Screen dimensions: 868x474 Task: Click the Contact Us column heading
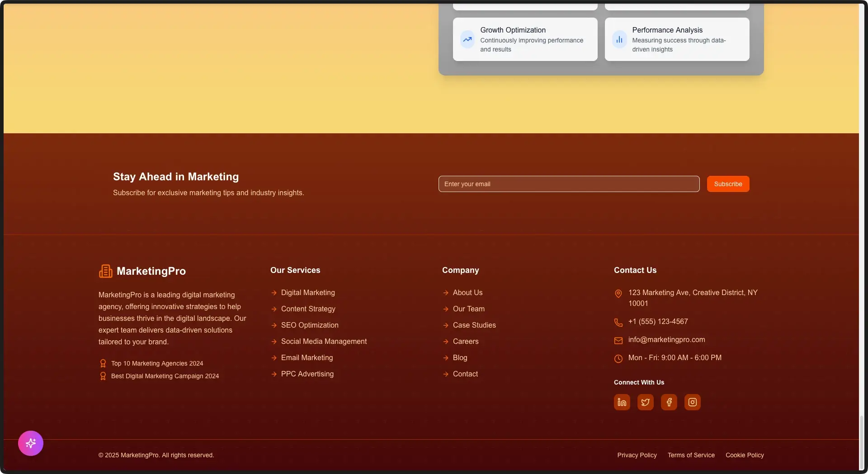[x=635, y=270]
